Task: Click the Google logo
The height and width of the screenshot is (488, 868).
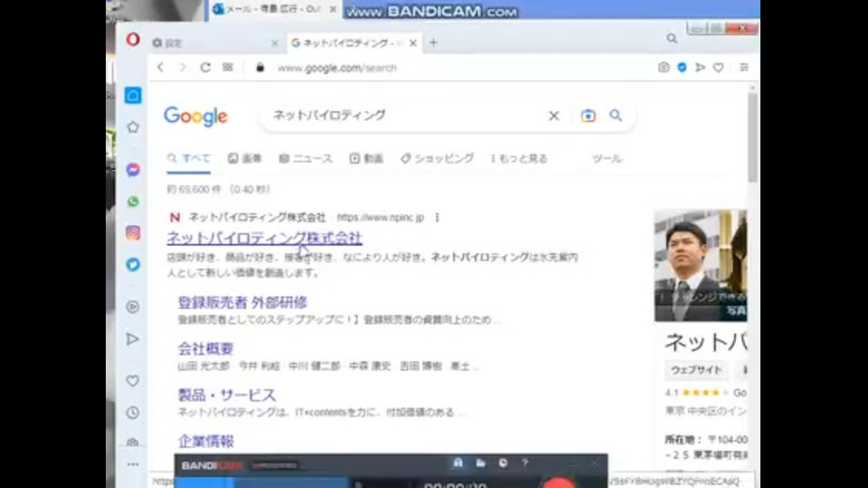Action: [195, 117]
